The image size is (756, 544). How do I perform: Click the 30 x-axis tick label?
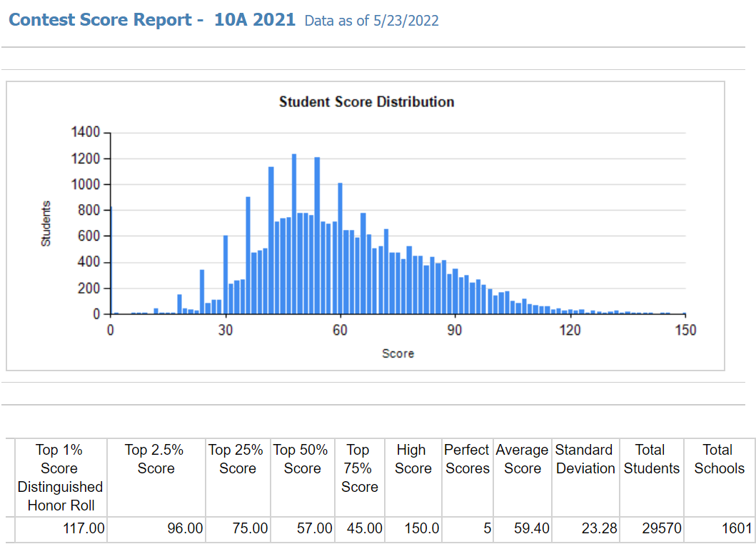tap(225, 330)
